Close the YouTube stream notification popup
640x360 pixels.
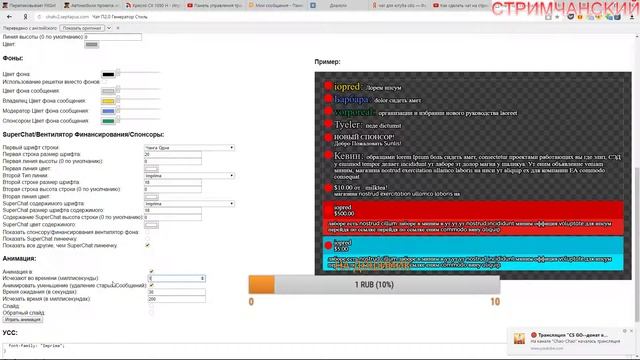click(631, 331)
